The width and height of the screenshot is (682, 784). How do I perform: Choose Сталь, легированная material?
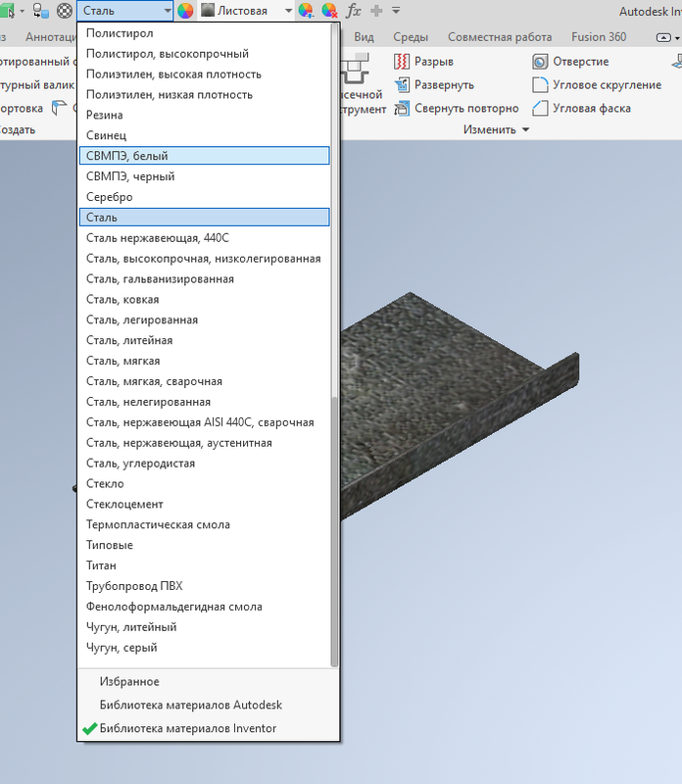coord(205,320)
